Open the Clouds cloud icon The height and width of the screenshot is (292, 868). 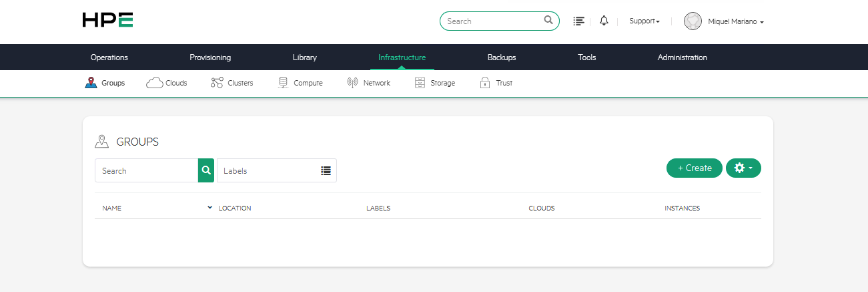point(154,83)
